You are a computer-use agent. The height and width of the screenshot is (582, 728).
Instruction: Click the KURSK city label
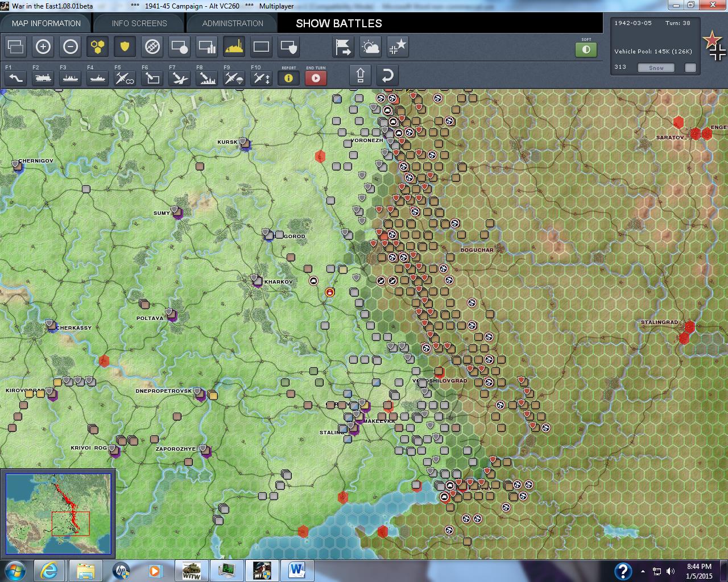(x=227, y=142)
